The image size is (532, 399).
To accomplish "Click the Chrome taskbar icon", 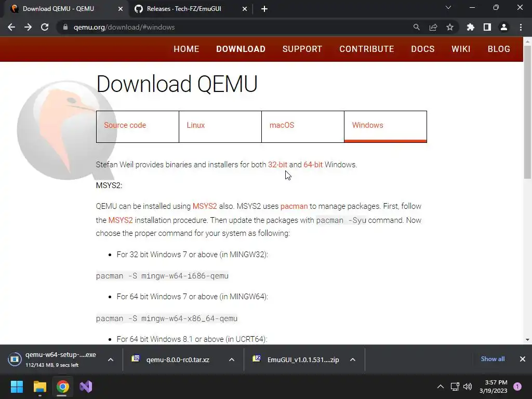I will [x=63, y=387].
